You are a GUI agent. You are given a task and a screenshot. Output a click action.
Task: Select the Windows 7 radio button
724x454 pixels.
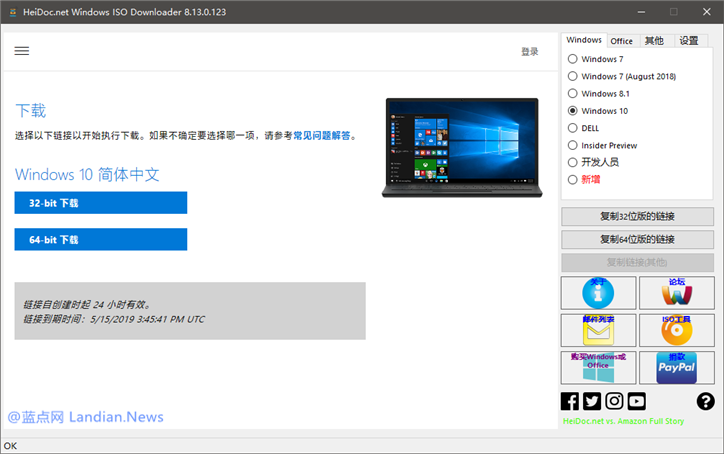[573, 59]
